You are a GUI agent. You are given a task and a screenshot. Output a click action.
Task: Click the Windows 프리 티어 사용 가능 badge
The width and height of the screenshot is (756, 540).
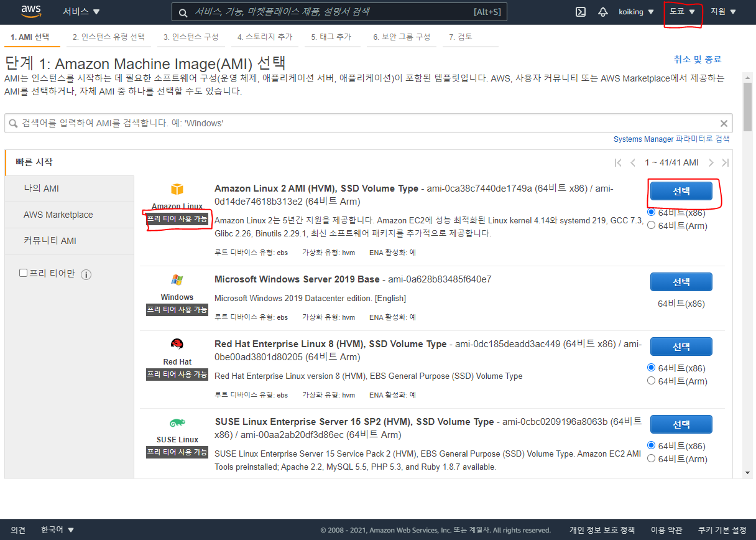[x=177, y=310]
